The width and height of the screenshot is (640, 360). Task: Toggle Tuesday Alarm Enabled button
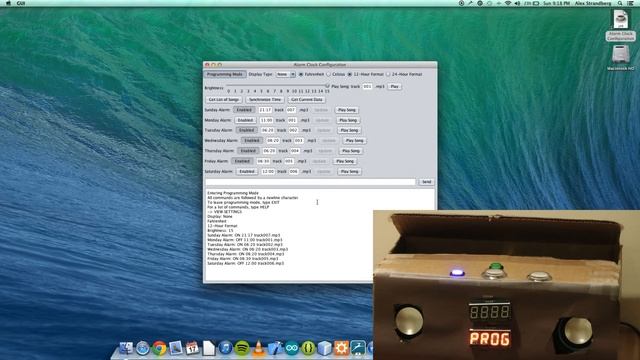click(247, 130)
